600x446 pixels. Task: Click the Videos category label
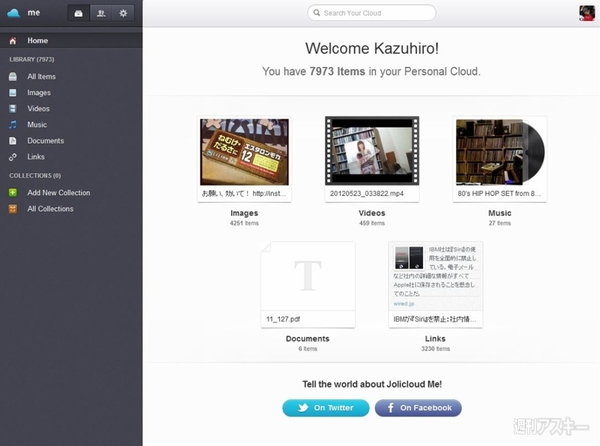pyautogui.click(x=372, y=213)
